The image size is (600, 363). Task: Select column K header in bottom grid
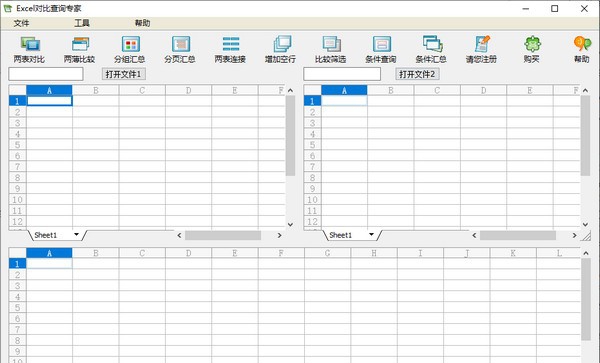(x=513, y=253)
